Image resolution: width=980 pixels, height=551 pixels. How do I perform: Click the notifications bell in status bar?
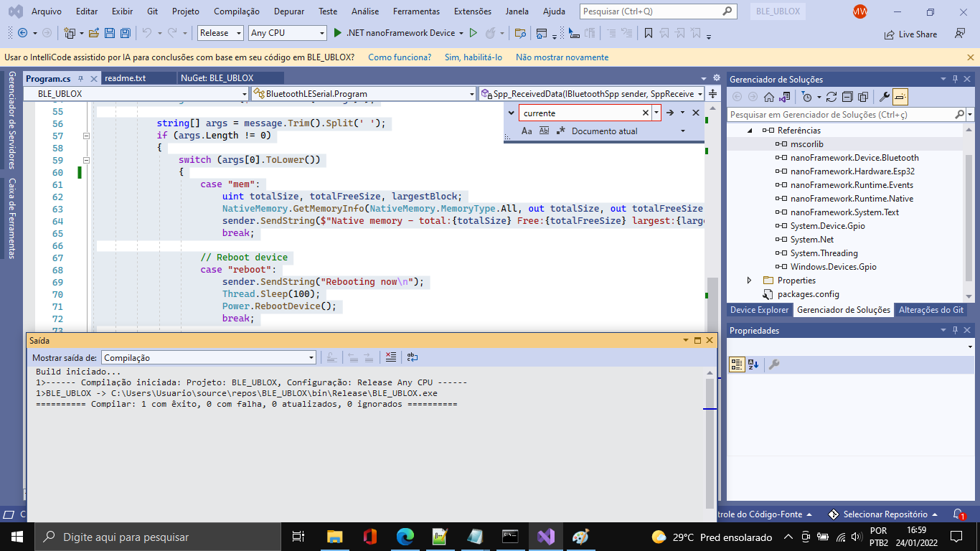pos(958,514)
